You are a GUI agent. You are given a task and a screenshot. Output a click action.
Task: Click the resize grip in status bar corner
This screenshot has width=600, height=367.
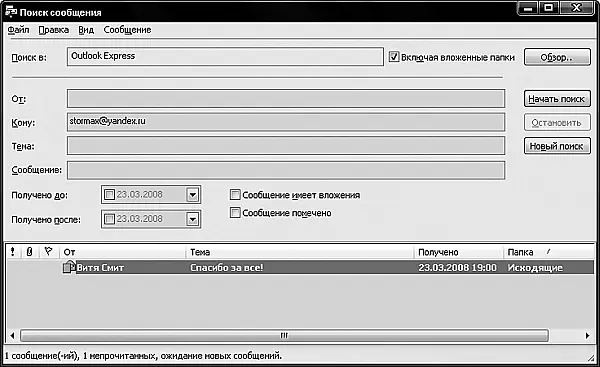(591, 357)
